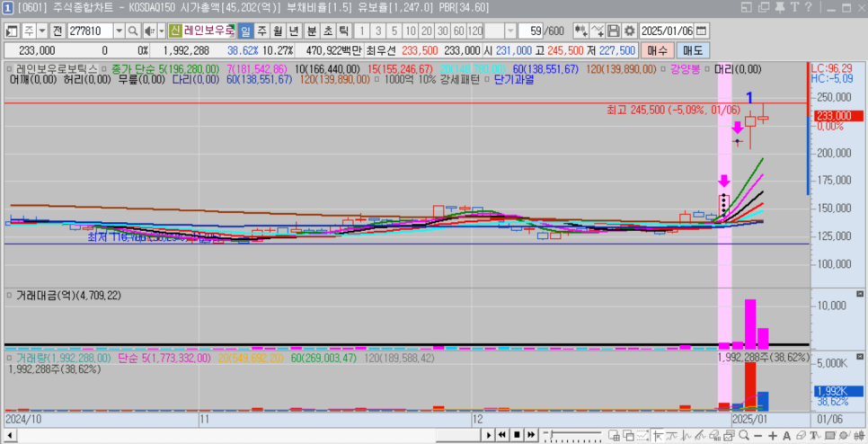
Task: Open the empty interval combo box after 120
Action: point(500,31)
